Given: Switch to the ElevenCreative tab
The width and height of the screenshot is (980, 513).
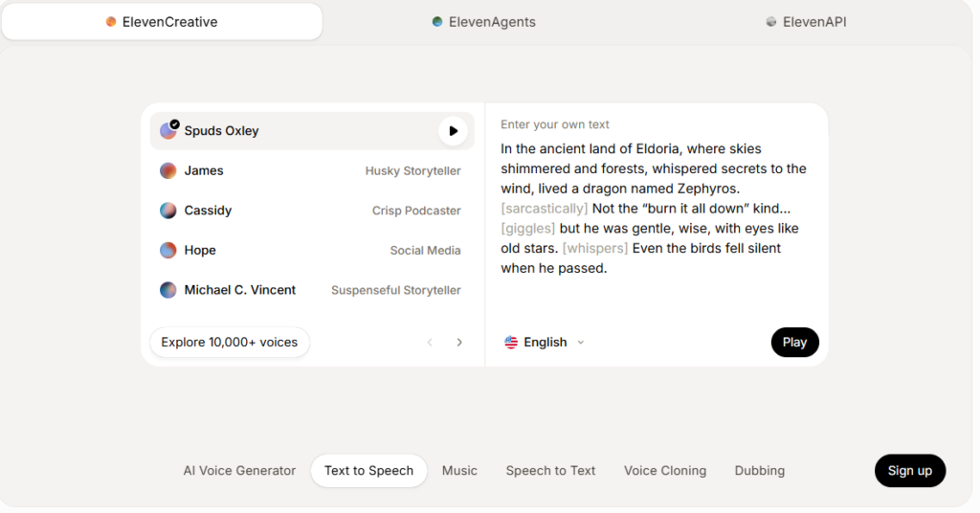Looking at the screenshot, I should click(x=162, y=22).
